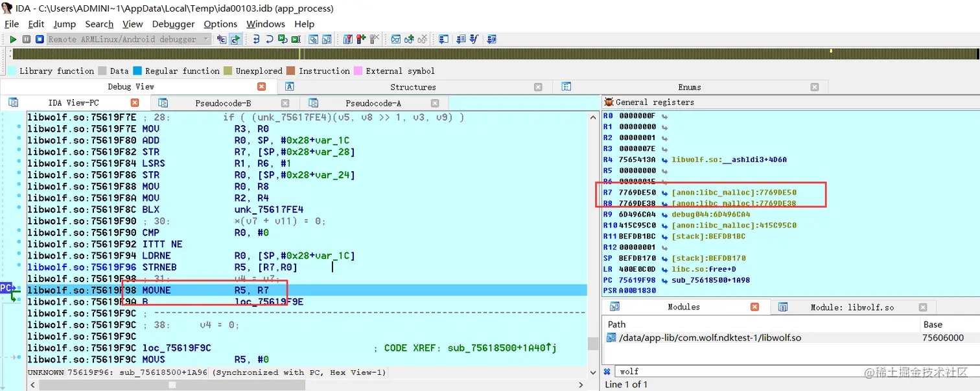The height and width of the screenshot is (391, 980).
Task: Switch to the Pseudocode-B tab
Action: pyautogui.click(x=223, y=102)
